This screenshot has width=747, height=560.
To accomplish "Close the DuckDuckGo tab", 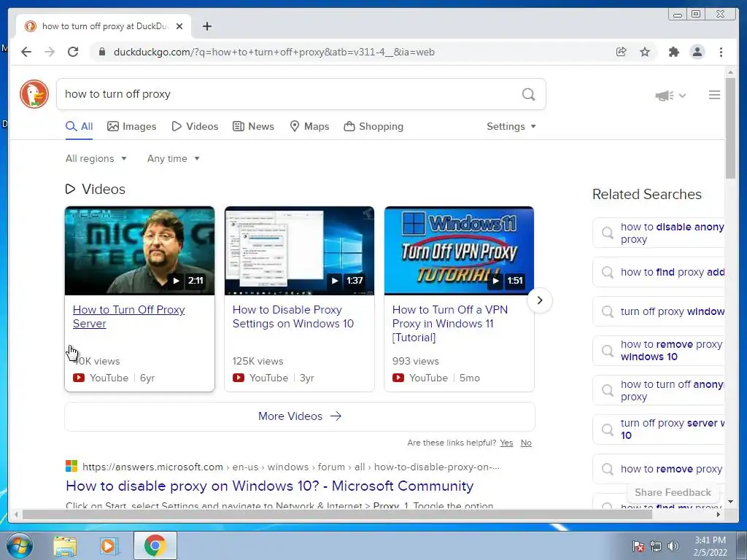I will coord(179,26).
